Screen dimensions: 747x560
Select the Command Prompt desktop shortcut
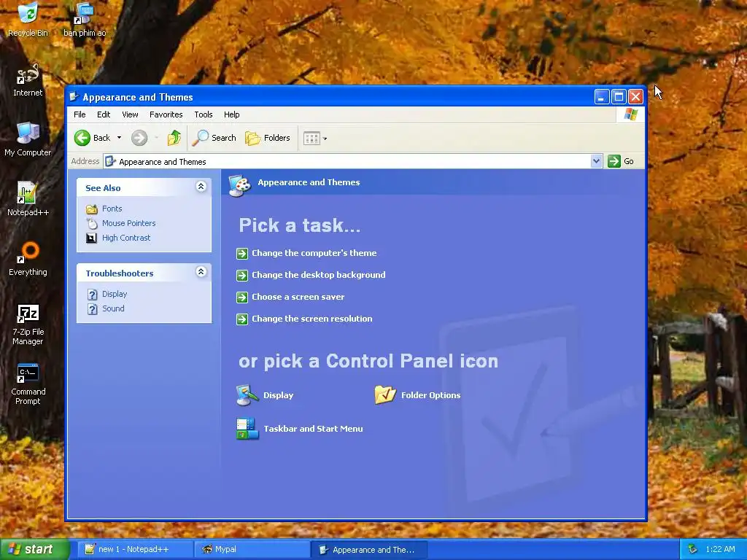coord(28,384)
